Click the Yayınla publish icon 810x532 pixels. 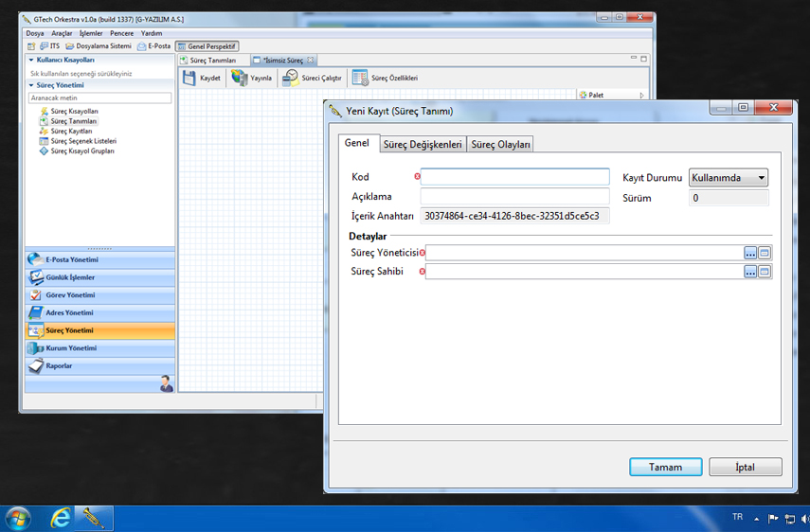pyautogui.click(x=240, y=79)
